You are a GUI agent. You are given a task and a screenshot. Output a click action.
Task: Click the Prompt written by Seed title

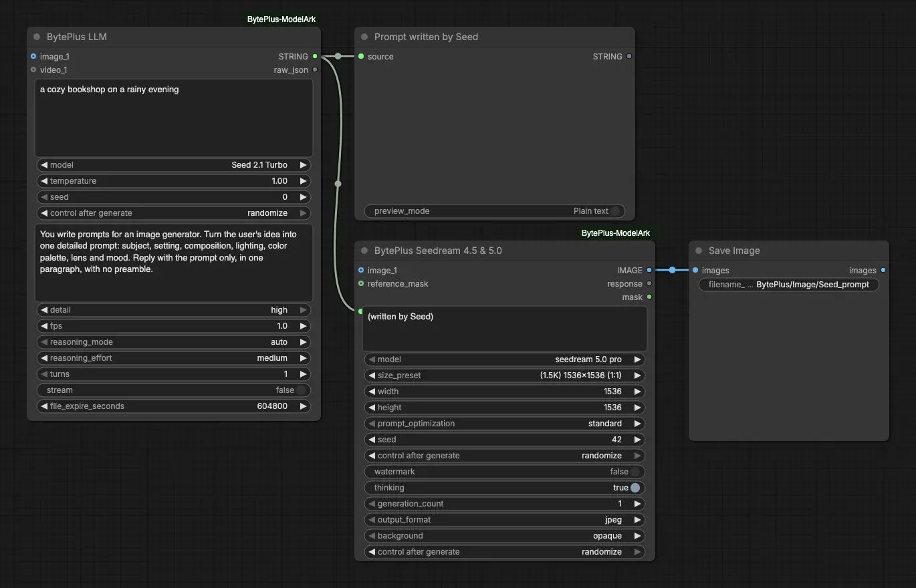tap(426, 37)
